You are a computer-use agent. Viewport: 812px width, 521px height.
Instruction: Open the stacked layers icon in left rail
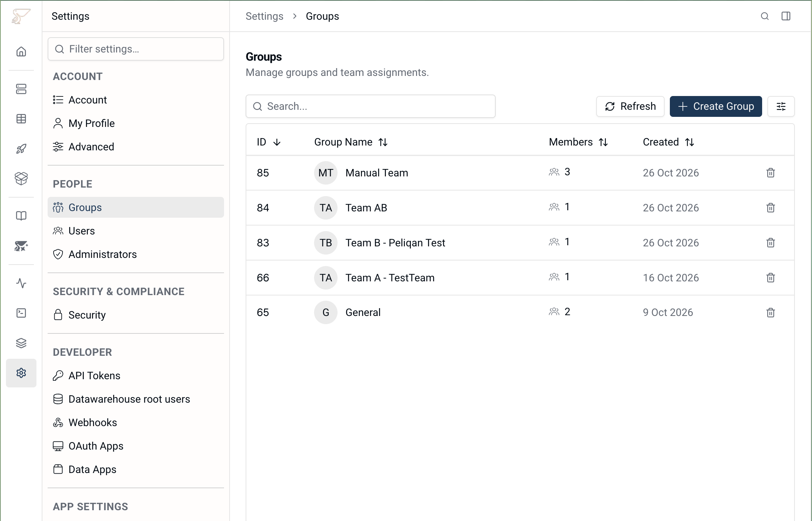click(21, 343)
